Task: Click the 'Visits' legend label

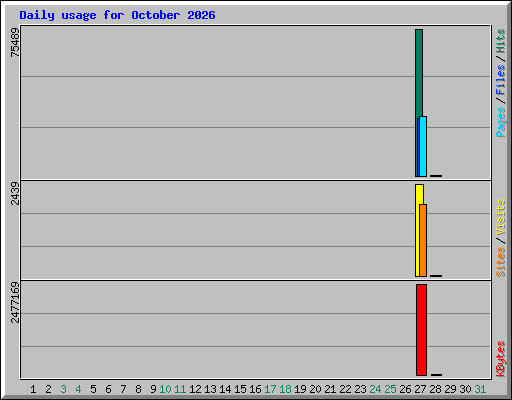Action: point(501,218)
